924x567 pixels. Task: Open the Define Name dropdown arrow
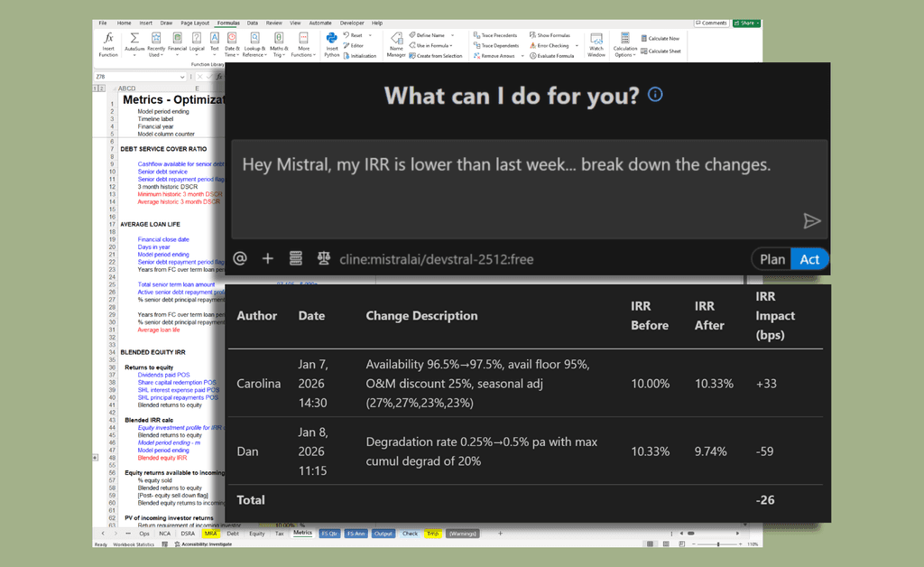coord(453,35)
